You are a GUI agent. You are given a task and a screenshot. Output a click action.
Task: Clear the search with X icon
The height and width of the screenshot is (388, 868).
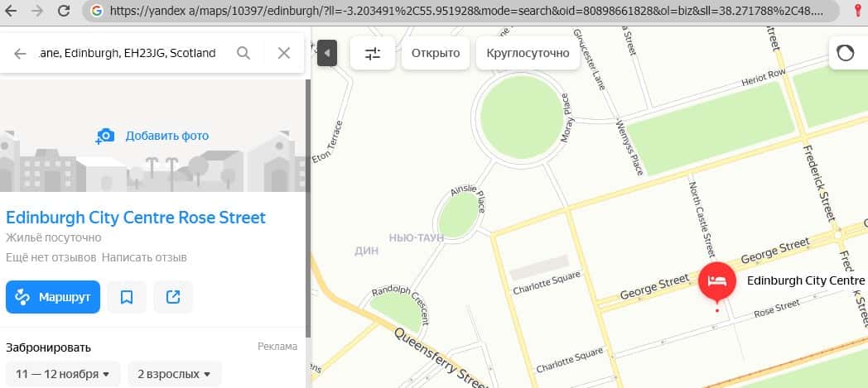tap(283, 53)
